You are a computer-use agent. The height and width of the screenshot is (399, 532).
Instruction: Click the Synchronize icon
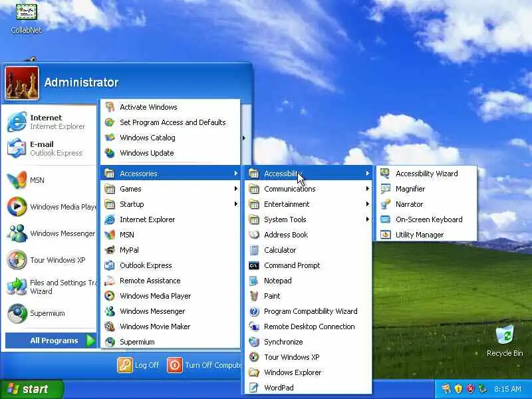254,342
